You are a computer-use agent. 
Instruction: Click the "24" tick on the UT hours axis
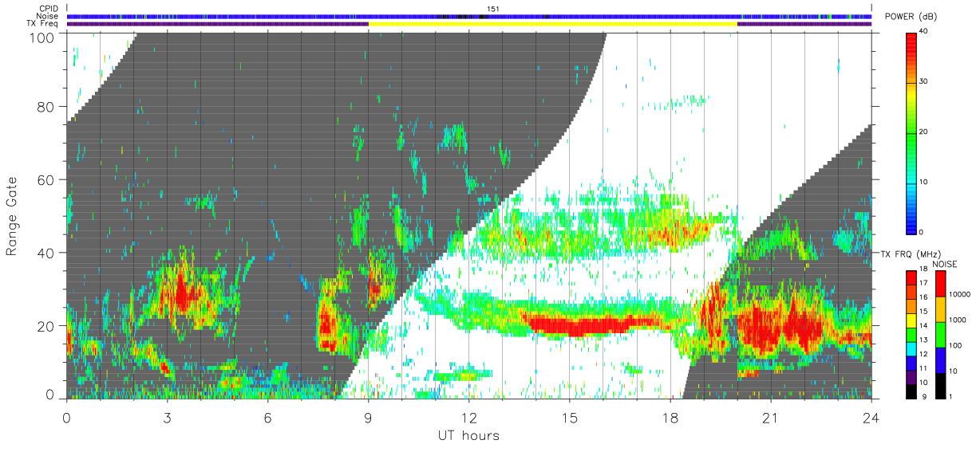pyautogui.click(x=871, y=419)
